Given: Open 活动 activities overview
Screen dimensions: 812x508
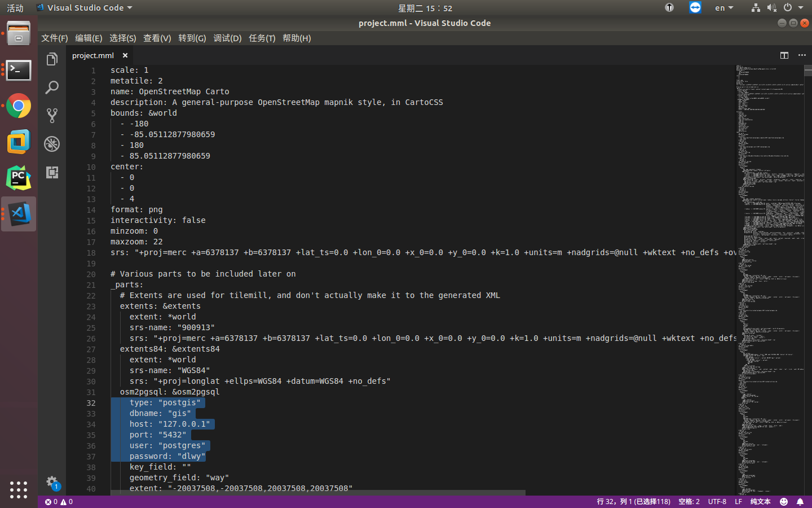Looking at the screenshot, I should [x=15, y=8].
